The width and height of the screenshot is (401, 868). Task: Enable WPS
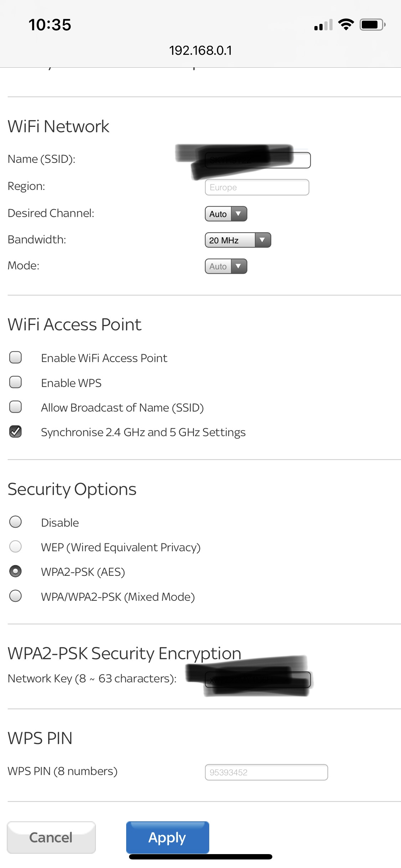click(15, 382)
